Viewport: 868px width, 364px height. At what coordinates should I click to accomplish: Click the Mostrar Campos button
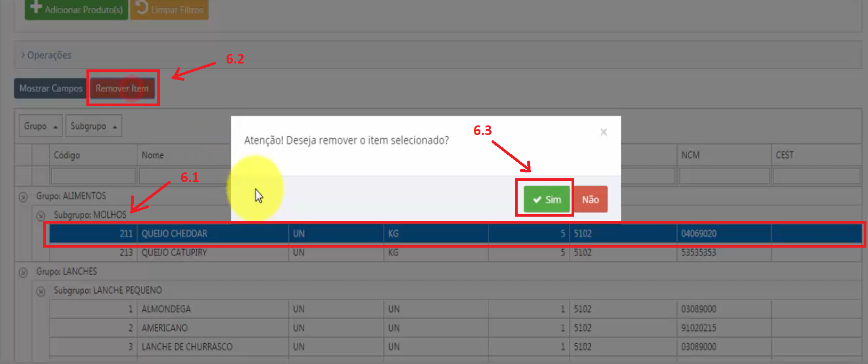[x=51, y=88]
